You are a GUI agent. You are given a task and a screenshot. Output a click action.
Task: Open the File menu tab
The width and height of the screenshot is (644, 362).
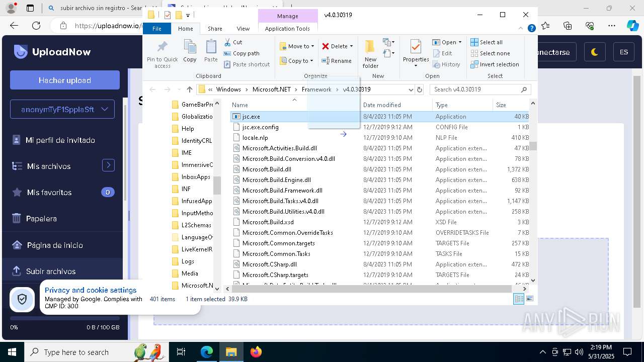tap(157, 29)
